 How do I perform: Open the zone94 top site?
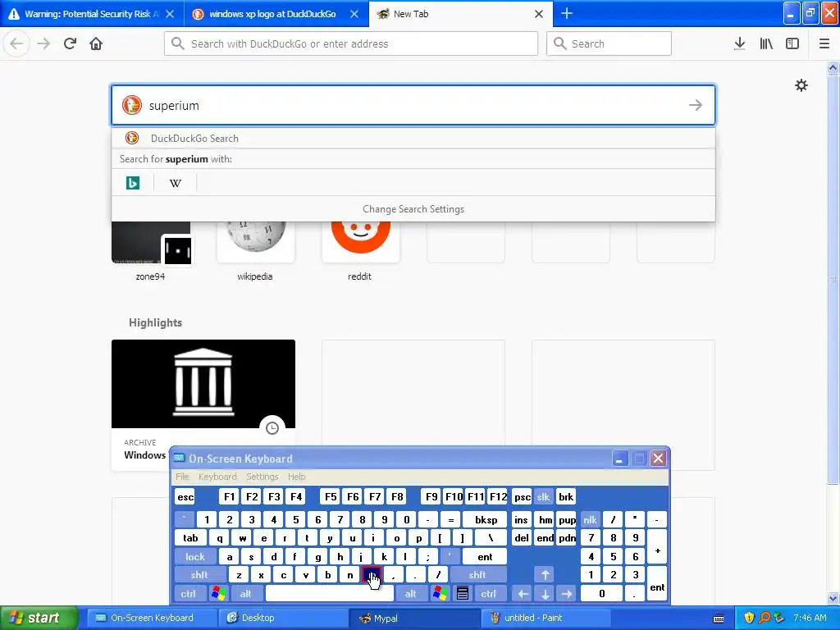coord(151,250)
